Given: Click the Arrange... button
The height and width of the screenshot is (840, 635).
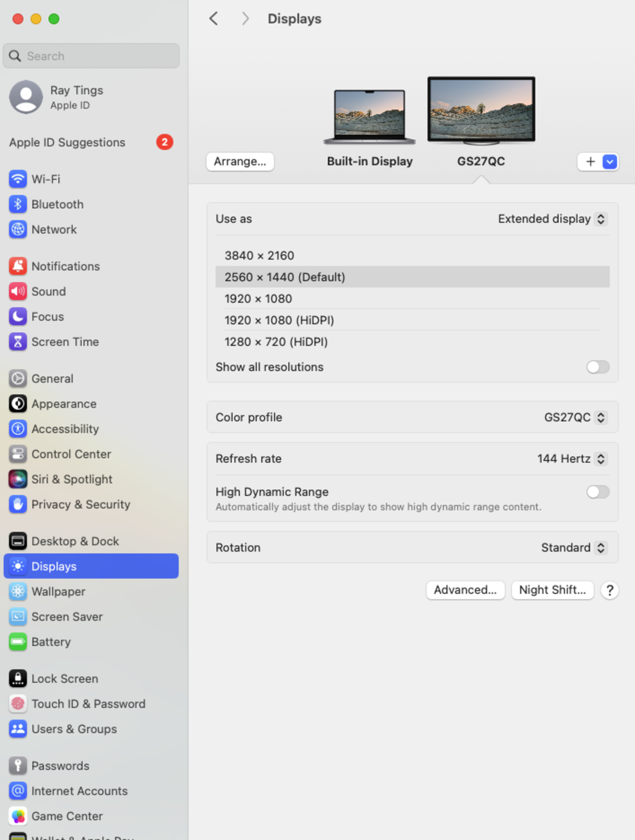Looking at the screenshot, I should [x=240, y=162].
